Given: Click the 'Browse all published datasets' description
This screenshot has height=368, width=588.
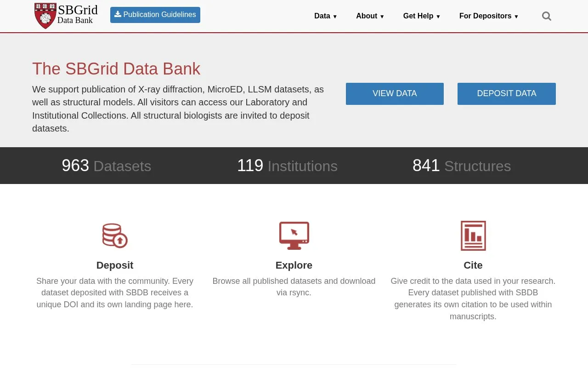Looking at the screenshot, I should point(294,287).
